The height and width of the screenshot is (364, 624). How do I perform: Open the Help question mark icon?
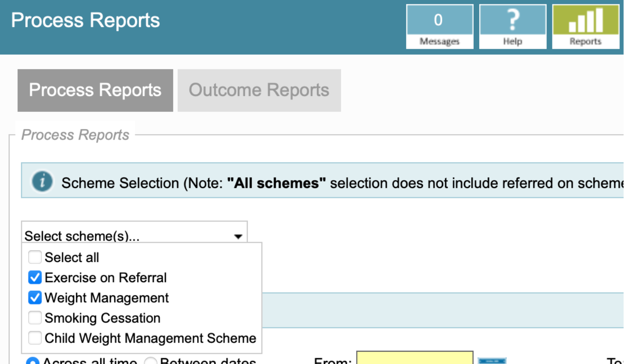(512, 26)
